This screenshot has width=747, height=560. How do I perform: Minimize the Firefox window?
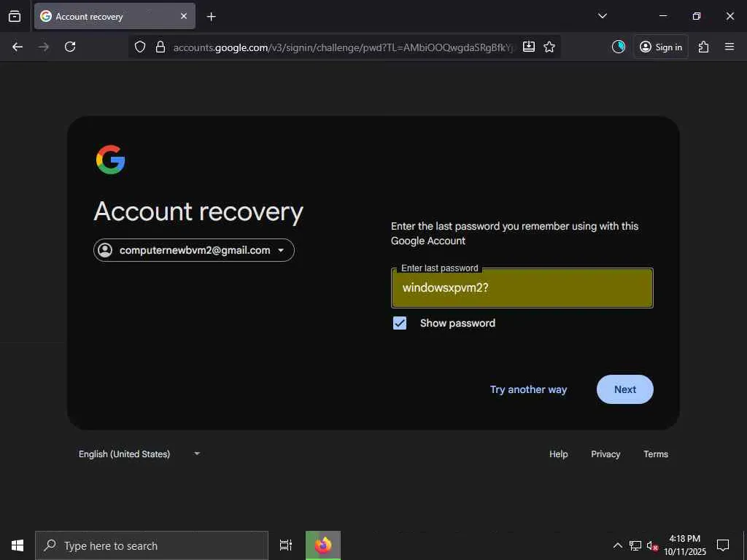point(662,16)
